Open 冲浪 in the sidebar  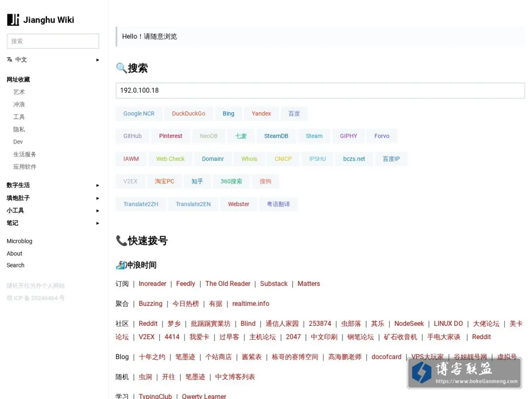tap(19, 105)
